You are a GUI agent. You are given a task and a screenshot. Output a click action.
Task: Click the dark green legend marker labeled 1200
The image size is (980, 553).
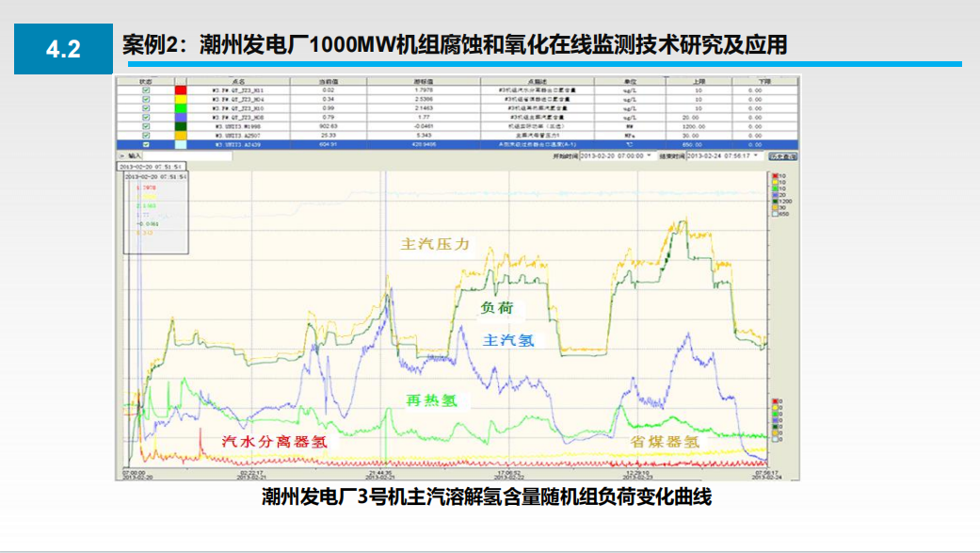click(774, 201)
